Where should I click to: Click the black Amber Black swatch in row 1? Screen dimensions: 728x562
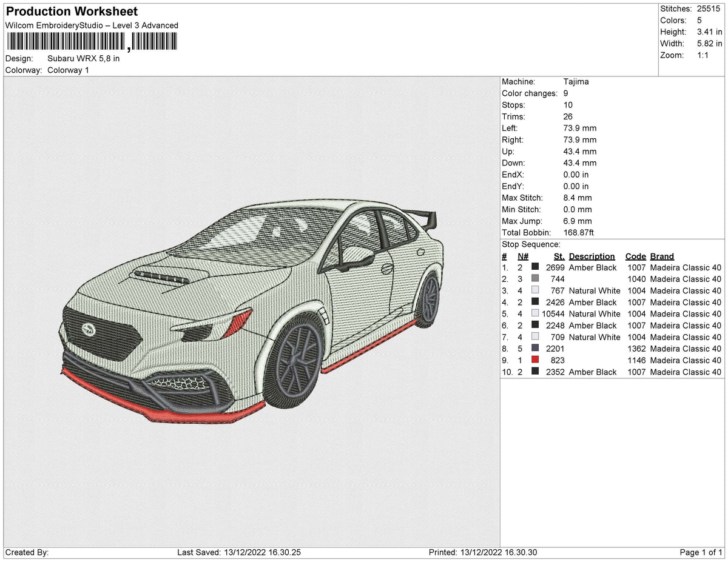[535, 267]
